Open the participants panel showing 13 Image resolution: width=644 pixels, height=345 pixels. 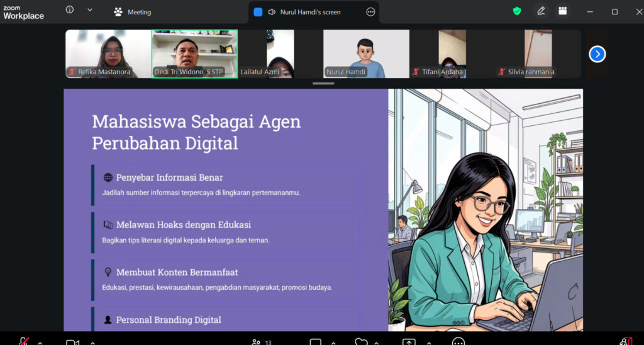pos(262,342)
